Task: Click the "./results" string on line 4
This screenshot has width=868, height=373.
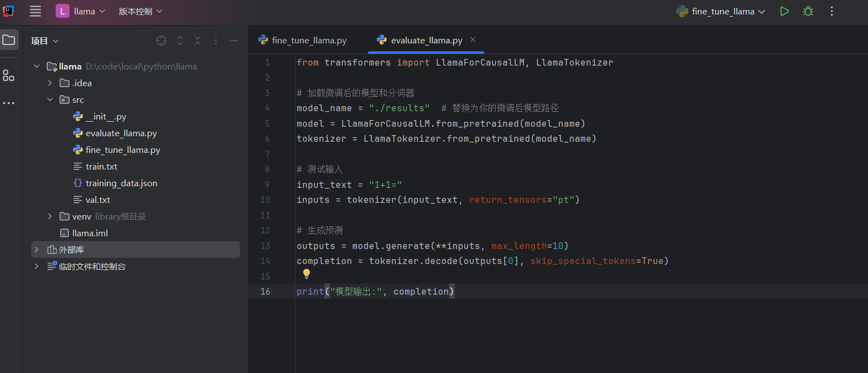Action: (400, 108)
